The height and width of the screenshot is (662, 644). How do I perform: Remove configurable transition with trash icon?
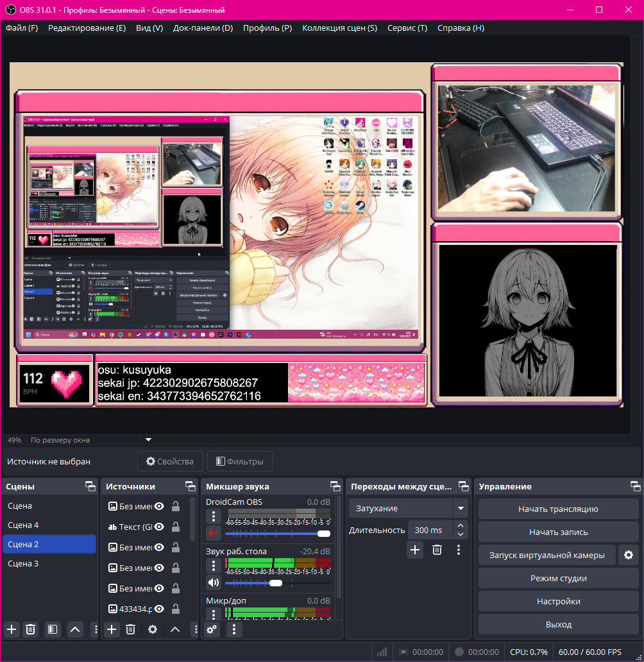[x=437, y=550]
